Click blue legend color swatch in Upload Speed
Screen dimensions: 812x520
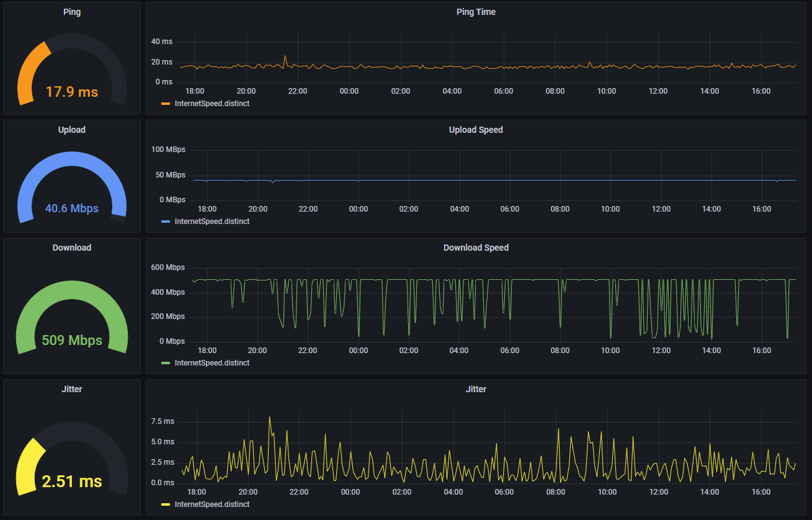point(166,222)
